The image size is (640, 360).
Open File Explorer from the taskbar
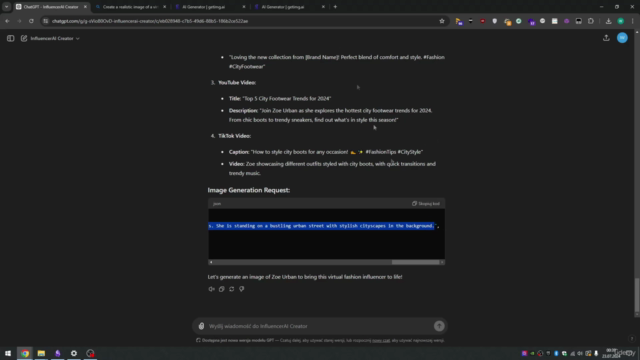[x=41, y=353]
